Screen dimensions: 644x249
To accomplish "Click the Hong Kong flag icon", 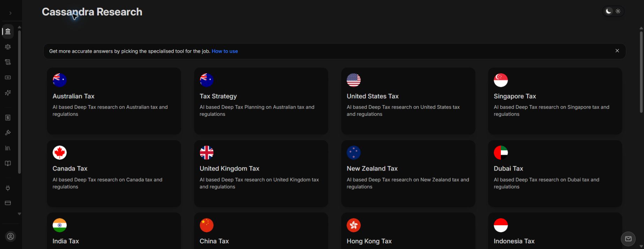I will (x=354, y=225).
